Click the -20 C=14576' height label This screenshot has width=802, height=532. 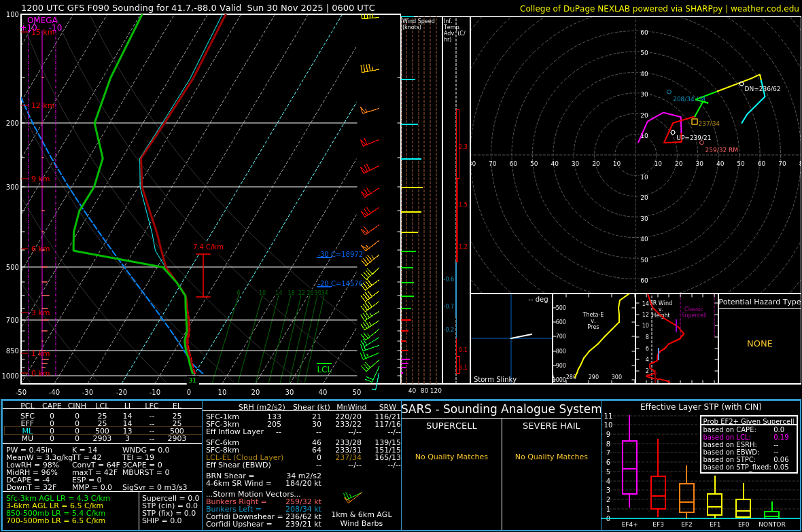(x=341, y=283)
